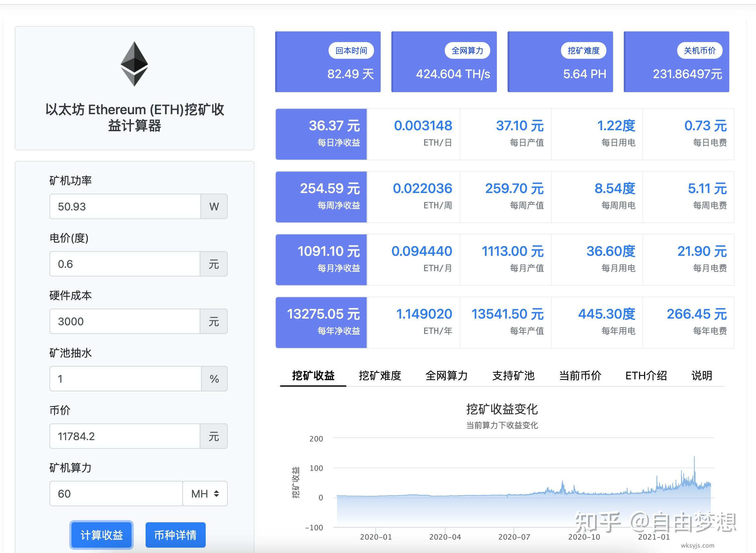Open the MH hashrate unit dropdown
This screenshot has height=553, width=756.
tap(205, 494)
